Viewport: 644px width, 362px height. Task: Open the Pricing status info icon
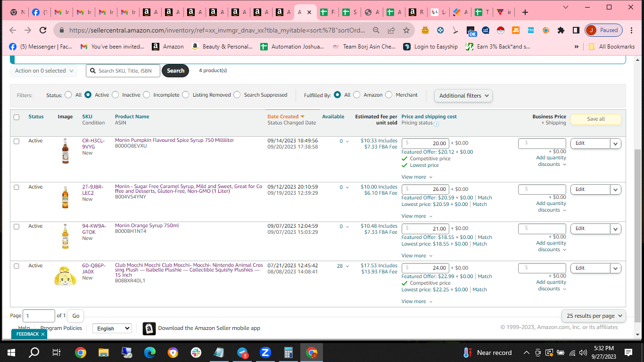(436, 124)
